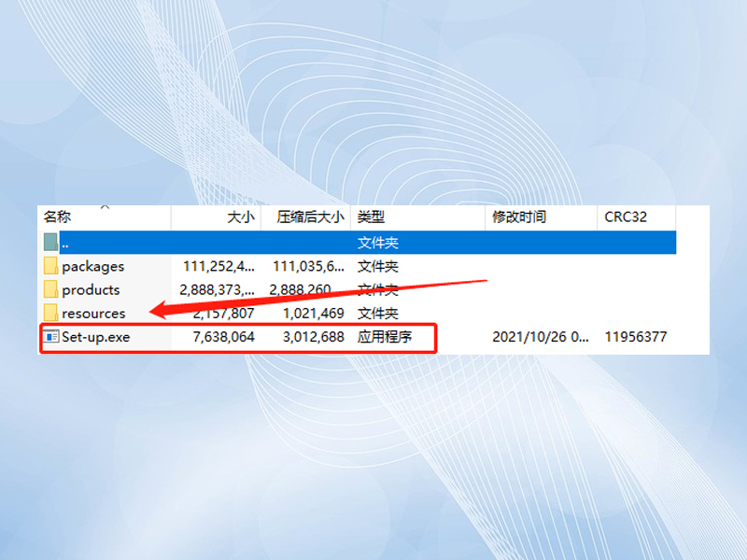This screenshot has height=560, width=747.
Task: Sort the list by 名称 column header
Action: (x=58, y=217)
